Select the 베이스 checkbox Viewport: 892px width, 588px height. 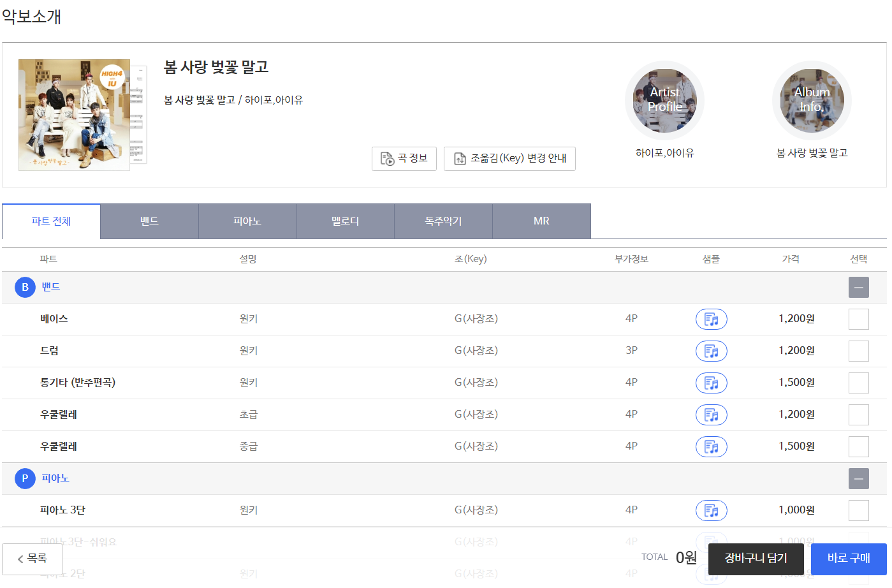[858, 319]
